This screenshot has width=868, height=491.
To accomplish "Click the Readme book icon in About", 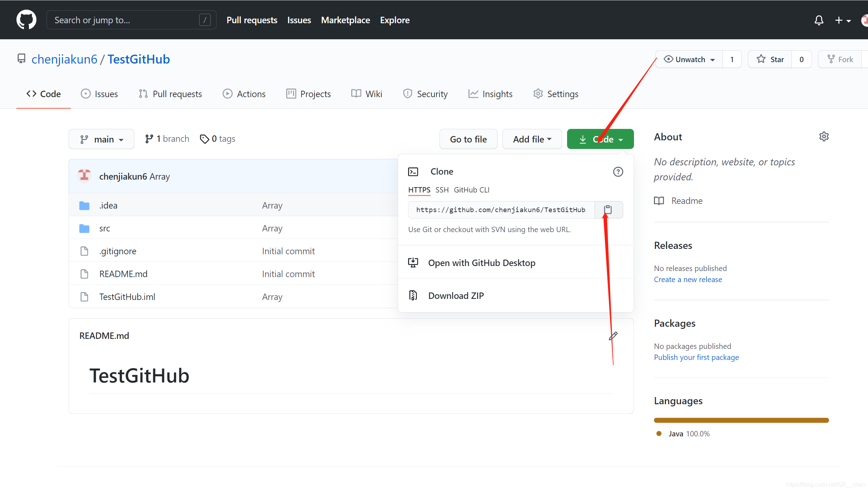I will [659, 201].
